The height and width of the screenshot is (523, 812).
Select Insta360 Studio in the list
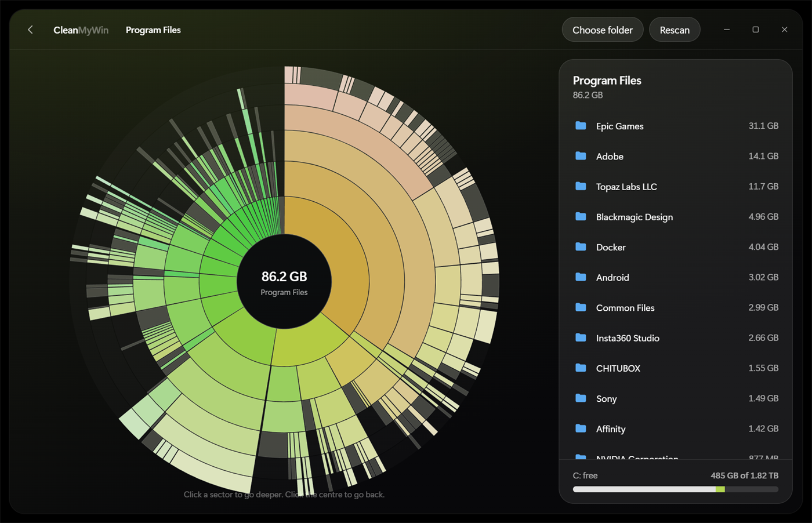tap(628, 338)
